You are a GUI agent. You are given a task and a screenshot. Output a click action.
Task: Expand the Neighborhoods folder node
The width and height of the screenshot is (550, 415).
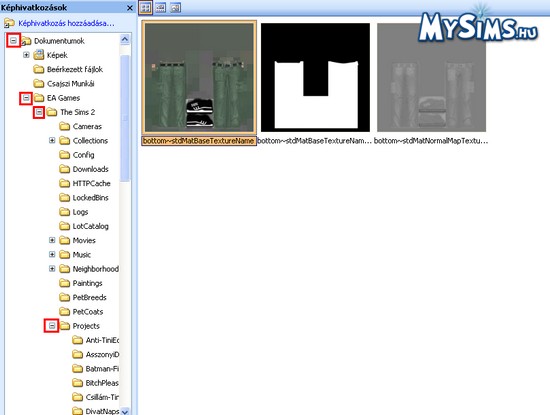point(52,269)
